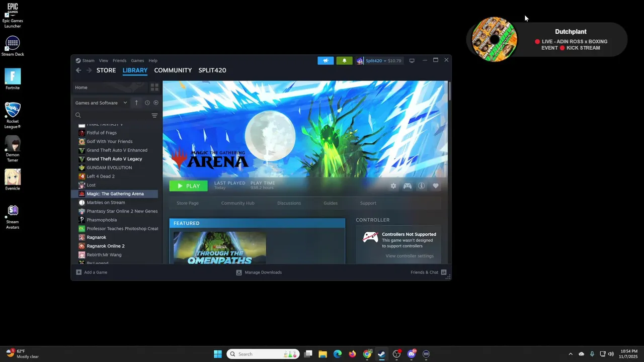644x362 pixels.
Task: Open SPLIT420 profile tab
Action: pos(212,70)
